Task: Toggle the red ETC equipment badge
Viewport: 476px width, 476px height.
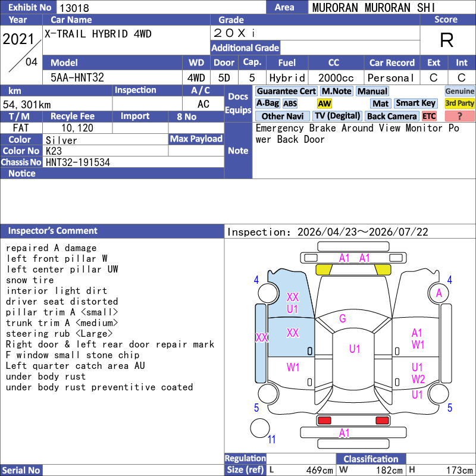Action: point(429,116)
